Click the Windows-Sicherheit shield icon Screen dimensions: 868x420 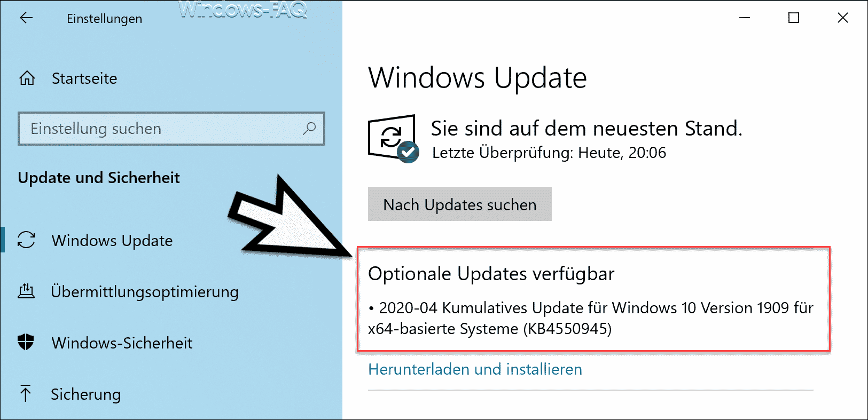pyautogui.click(x=26, y=342)
